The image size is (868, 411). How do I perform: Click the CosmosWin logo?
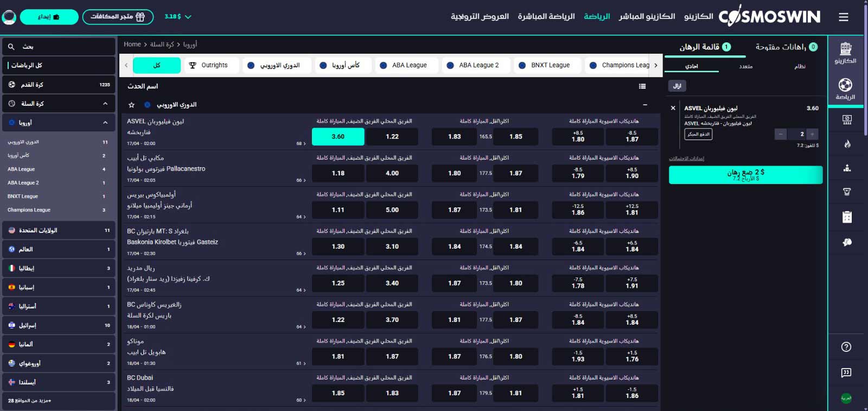pyautogui.click(x=769, y=16)
